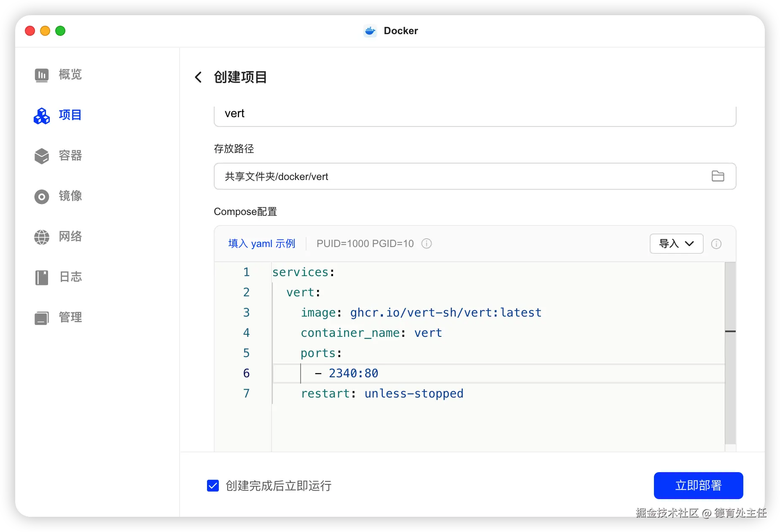
Task: Click the Docker whale icon in title bar
Action: tap(370, 31)
